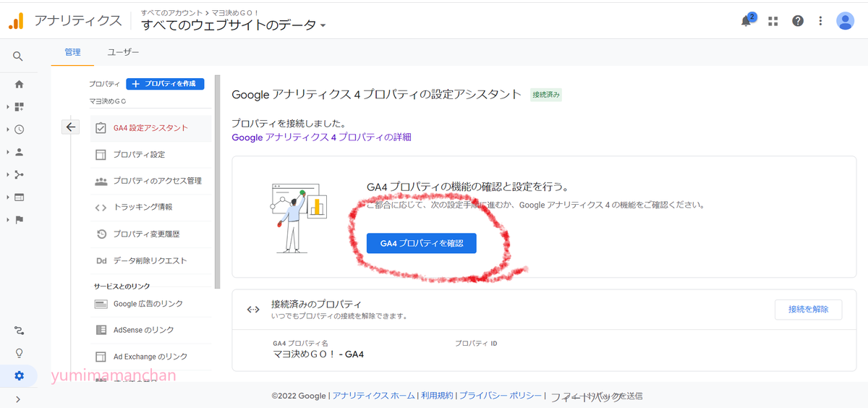Click the すべてのアカウント breadcrumb text
Viewport: 868px width, 408px height.
[171, 13]
